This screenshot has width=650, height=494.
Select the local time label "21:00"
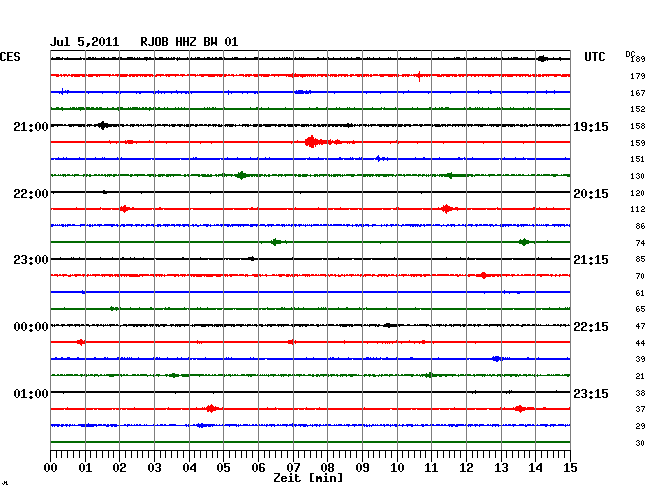[31, 126]
